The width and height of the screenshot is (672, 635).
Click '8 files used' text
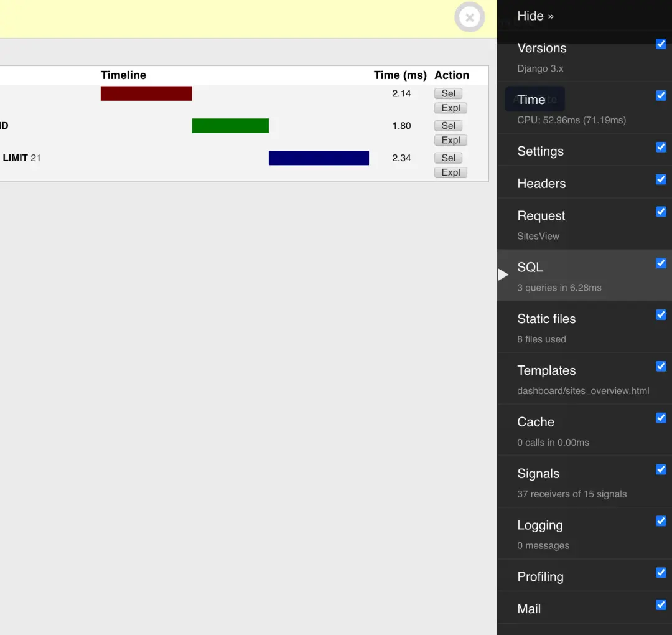(x=541, y=339)
